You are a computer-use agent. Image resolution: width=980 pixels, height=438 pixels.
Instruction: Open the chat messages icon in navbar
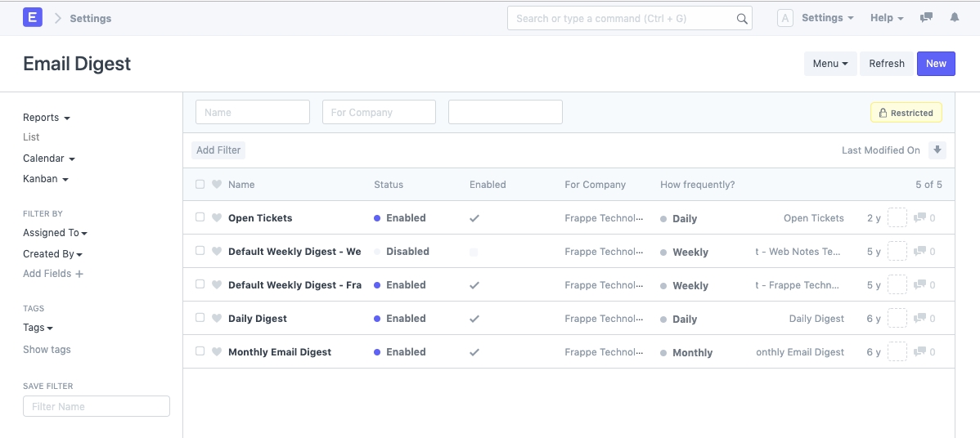(926, 18)
